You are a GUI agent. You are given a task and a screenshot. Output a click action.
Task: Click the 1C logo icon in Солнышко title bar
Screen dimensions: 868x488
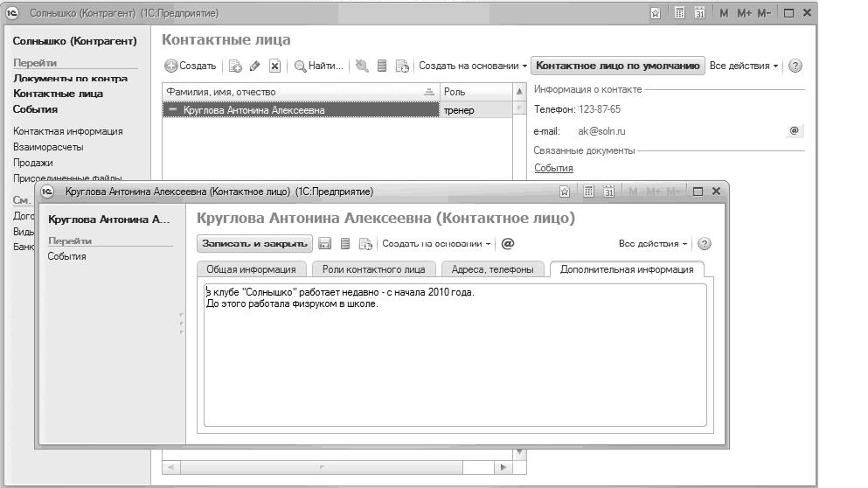(12, 13)
